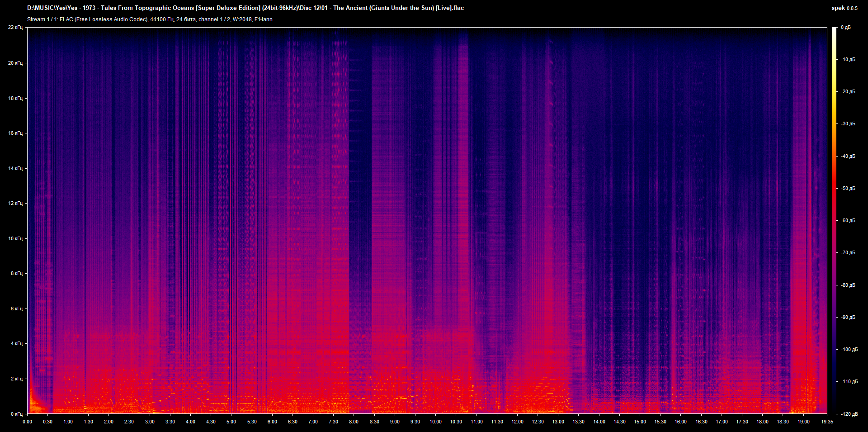Click the 0 дБ legend label
Viewport: 868px width, 432px height.
click(x=845, y=28)
